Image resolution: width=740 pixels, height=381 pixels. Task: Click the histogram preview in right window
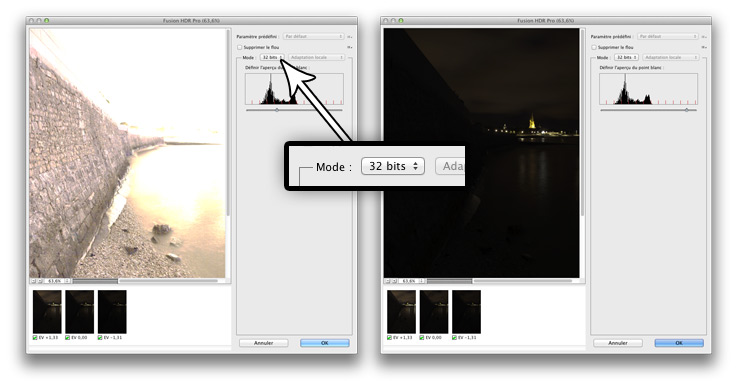coord(648,89)
